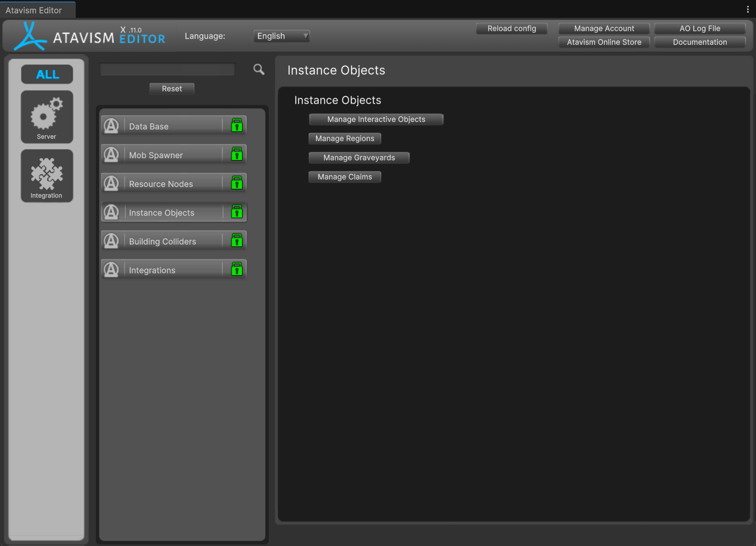Open the English language dropdown
756x546 pixels.
coord(282,36)
